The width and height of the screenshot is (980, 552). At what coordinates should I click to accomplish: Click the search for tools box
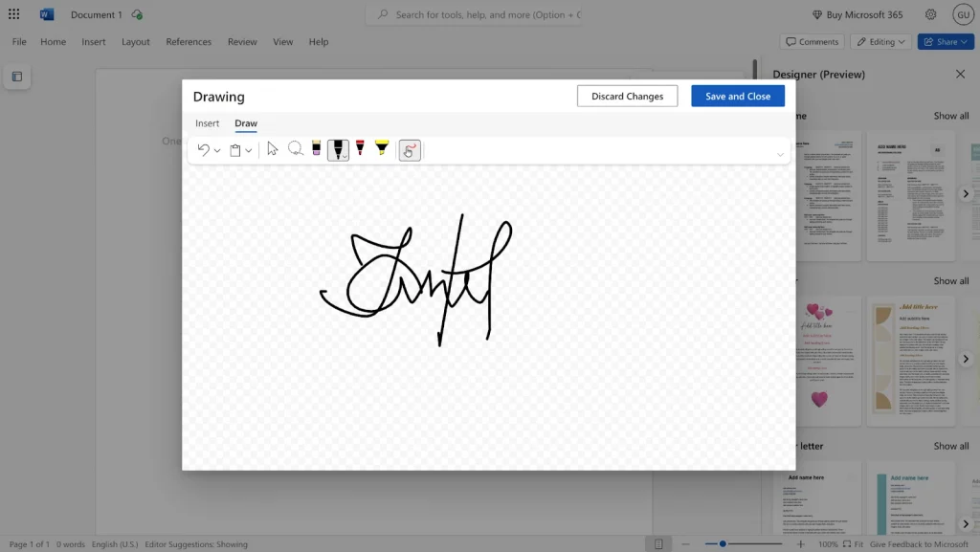pos(479,15)
